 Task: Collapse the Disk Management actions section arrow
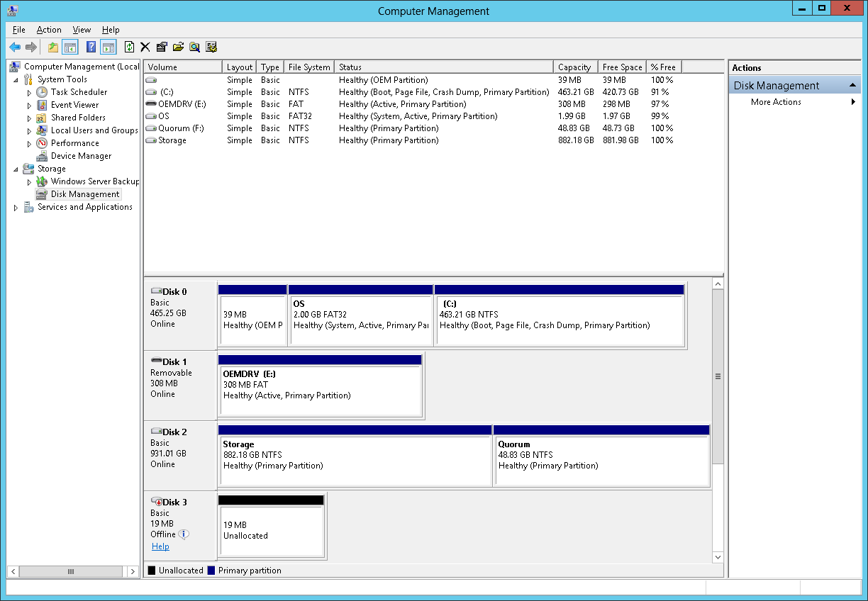tap(853, 85)
